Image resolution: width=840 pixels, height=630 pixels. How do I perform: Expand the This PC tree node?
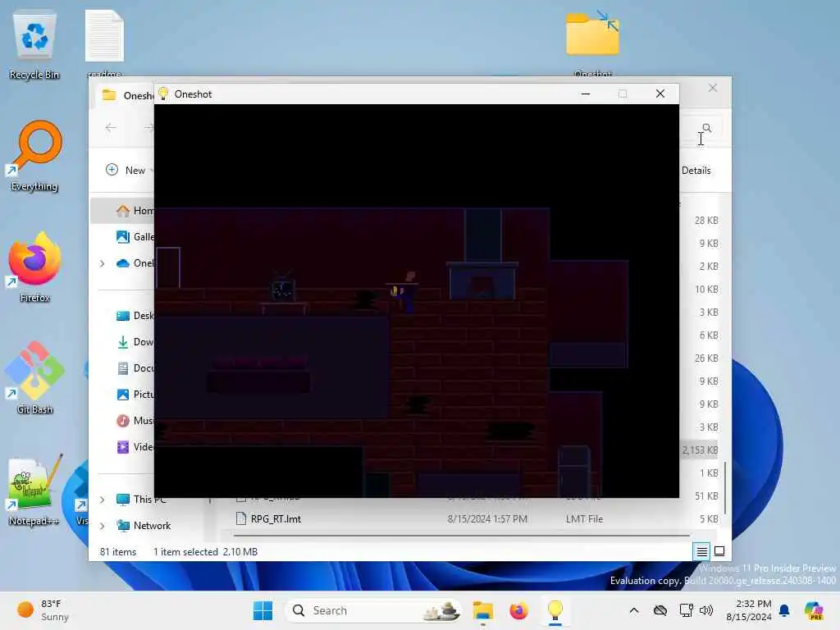pyautogui.click(x=102, y=500)
